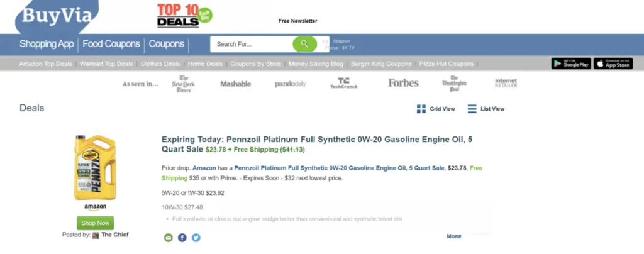Share the deal on Twitter
The width and height of the screenshot is (644, 254).
[x=196, y=238]
